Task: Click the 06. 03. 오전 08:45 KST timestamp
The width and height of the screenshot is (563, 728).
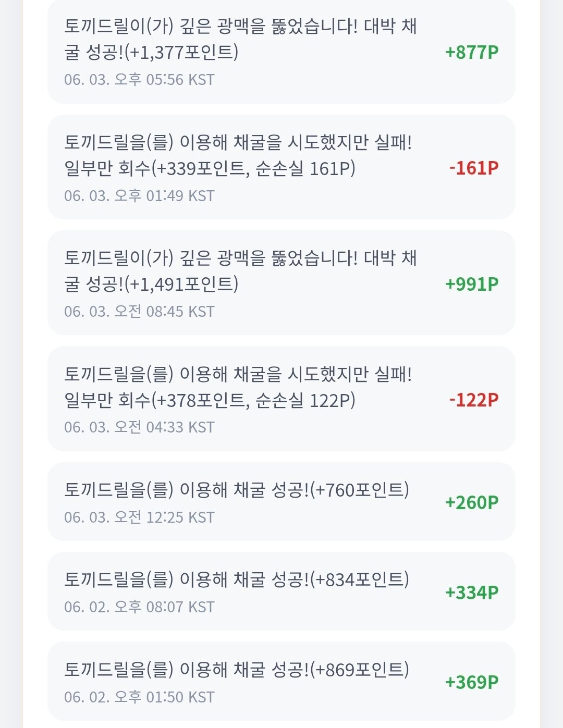Action: point(139,312)
